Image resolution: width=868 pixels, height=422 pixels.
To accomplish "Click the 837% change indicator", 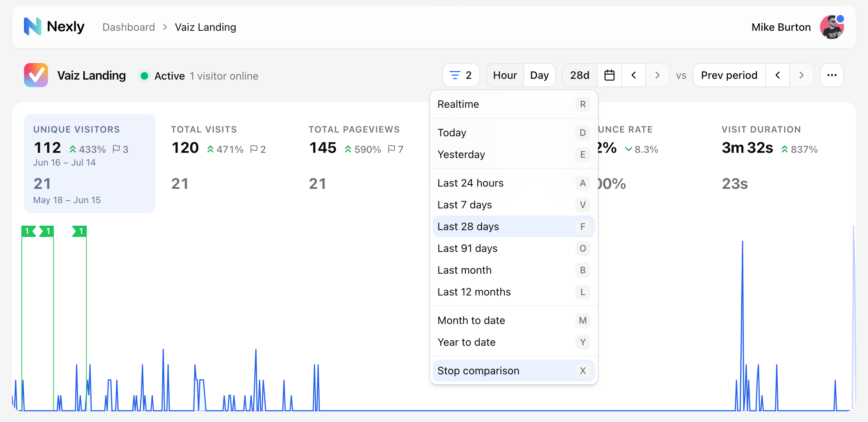I will pyautogui.click(x=799, y=149).
